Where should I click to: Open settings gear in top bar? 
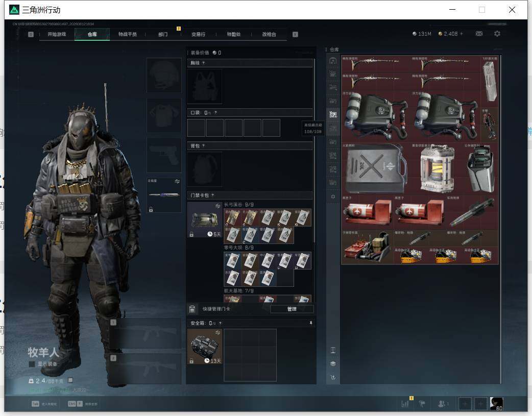click(x=497, y=34)
